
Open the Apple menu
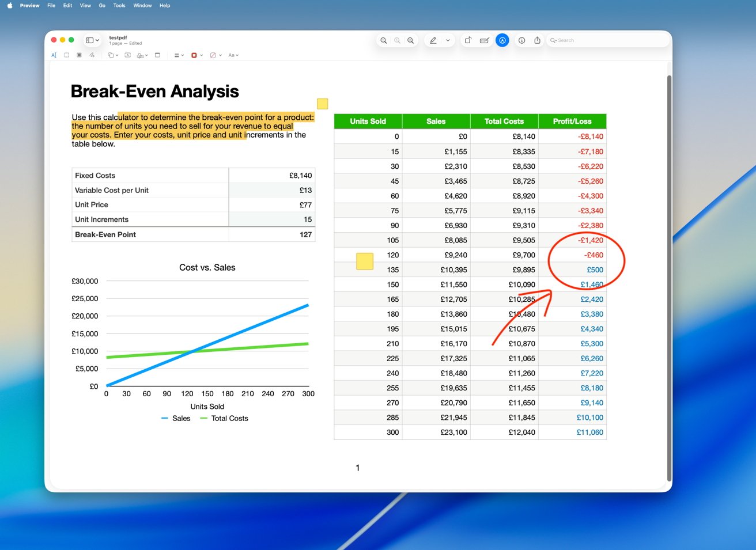[x=9, y=5]
